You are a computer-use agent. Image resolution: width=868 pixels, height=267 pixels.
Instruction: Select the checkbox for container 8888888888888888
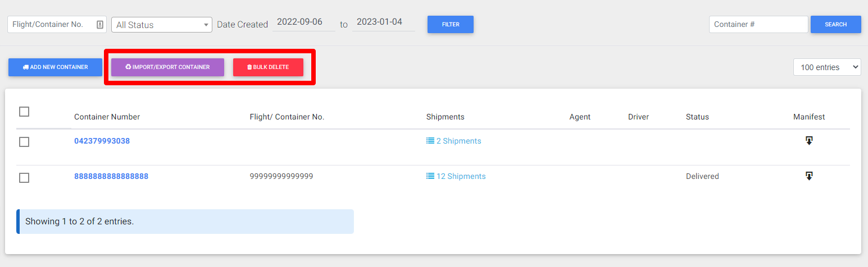24,178
